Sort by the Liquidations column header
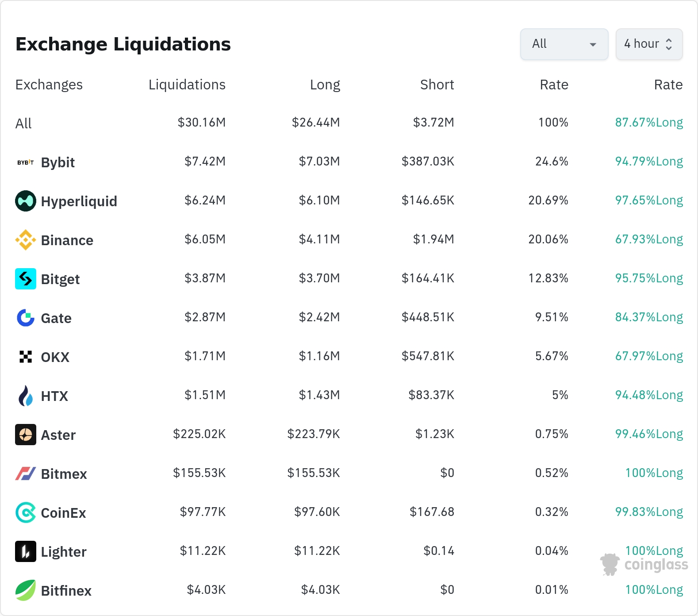 (187, 85)
